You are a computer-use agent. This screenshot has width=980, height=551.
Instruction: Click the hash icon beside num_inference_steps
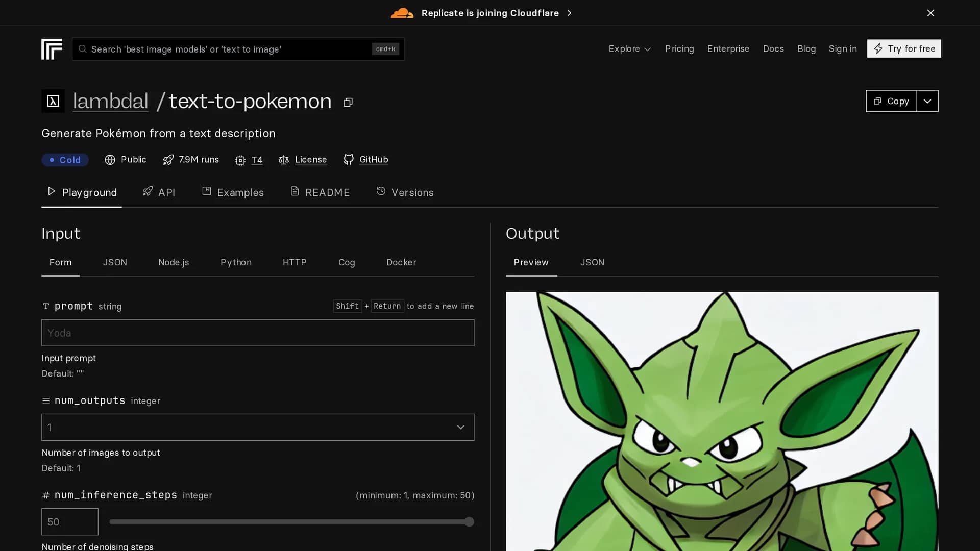click(46, 495)
